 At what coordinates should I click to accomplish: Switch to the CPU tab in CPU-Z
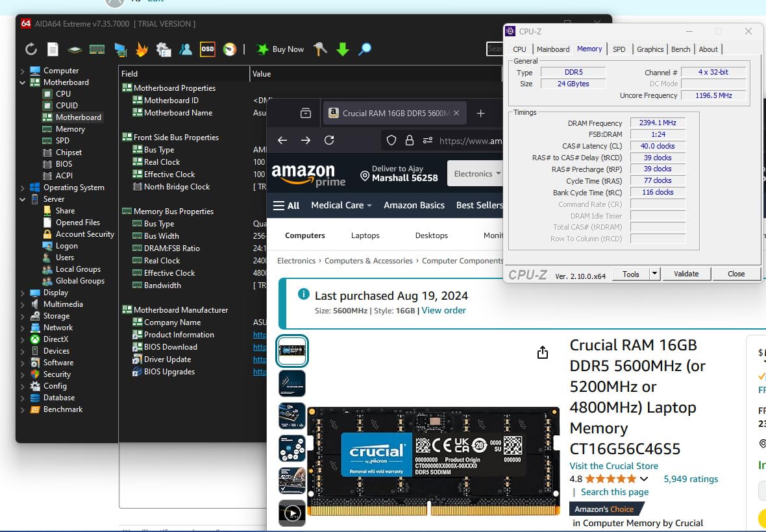tap(519, 49)
